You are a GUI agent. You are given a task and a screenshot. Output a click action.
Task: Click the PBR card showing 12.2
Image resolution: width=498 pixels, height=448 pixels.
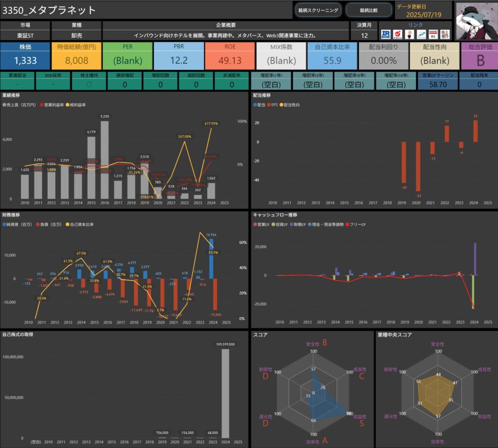point(179,55)
